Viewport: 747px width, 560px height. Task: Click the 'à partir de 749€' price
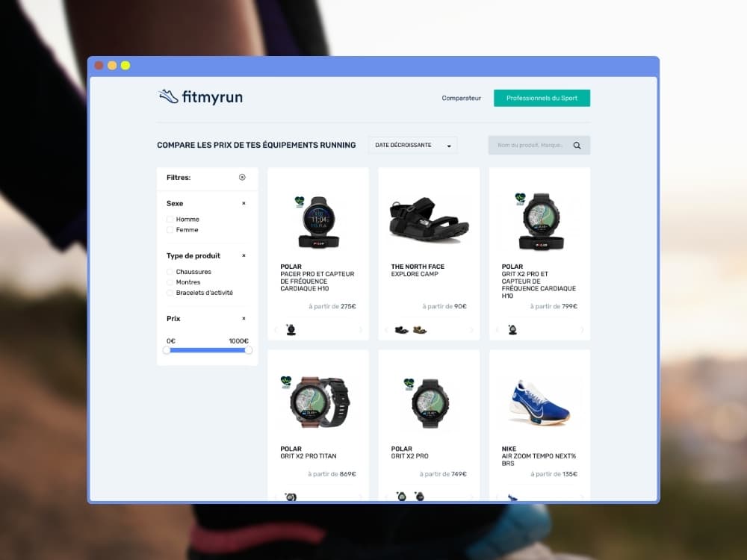coord(443,474)
